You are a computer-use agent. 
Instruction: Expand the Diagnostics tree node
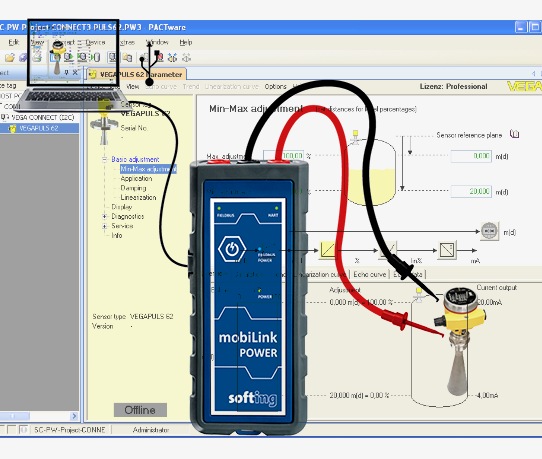tap(104, 216)
